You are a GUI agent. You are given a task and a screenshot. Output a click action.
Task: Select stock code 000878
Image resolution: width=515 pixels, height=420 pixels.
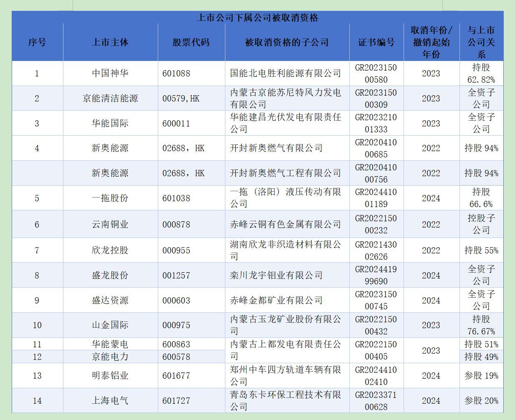(191, 224)
